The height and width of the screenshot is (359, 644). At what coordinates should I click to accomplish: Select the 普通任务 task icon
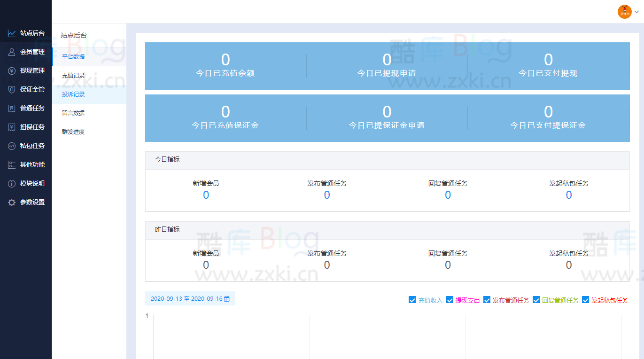[x=11, y=108]
